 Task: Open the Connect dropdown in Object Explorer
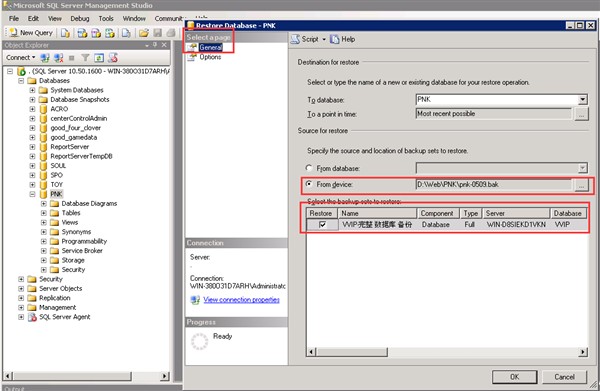[21, 57]
